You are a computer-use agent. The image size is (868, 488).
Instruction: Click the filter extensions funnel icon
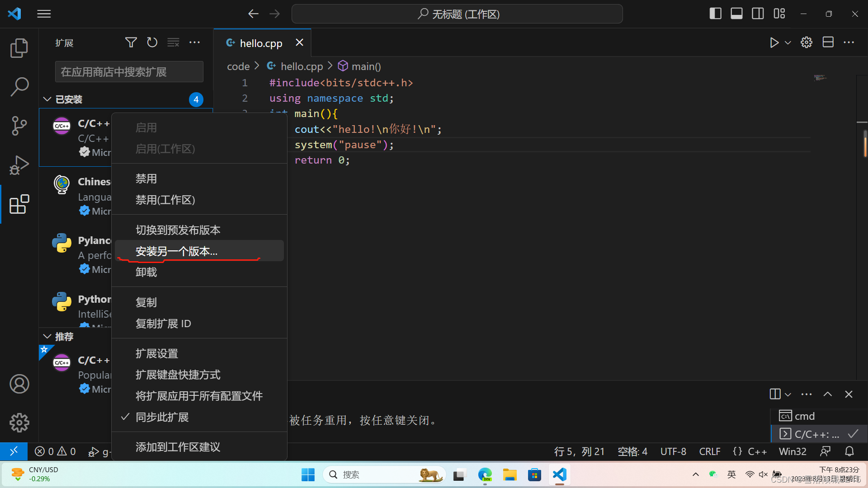click(131, 42)
